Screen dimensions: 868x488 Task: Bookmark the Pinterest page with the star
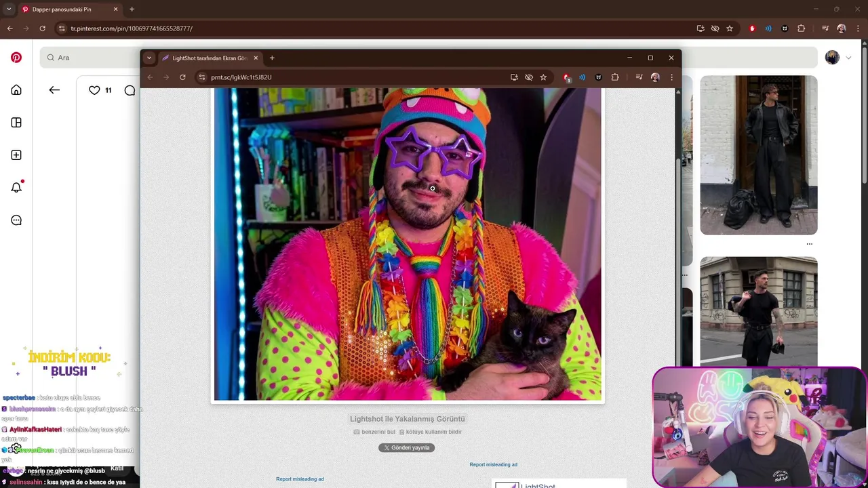(730, 28)
